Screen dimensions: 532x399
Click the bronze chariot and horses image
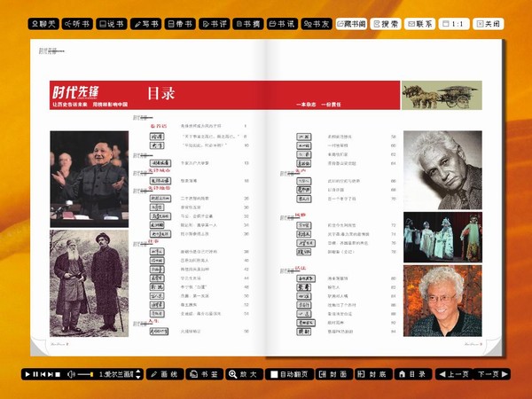click(442, 96)
